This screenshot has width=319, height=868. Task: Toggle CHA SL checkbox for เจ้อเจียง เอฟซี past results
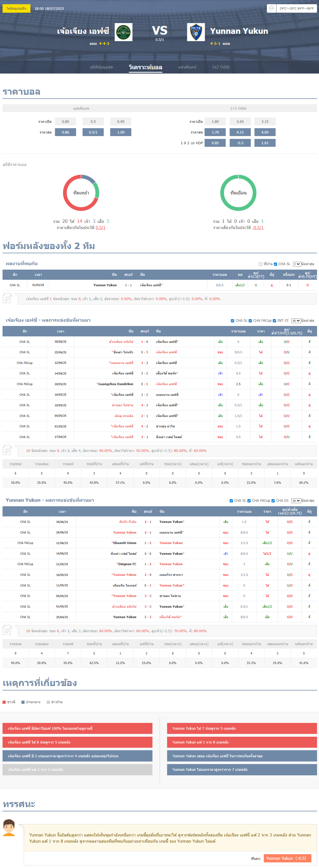232,321
